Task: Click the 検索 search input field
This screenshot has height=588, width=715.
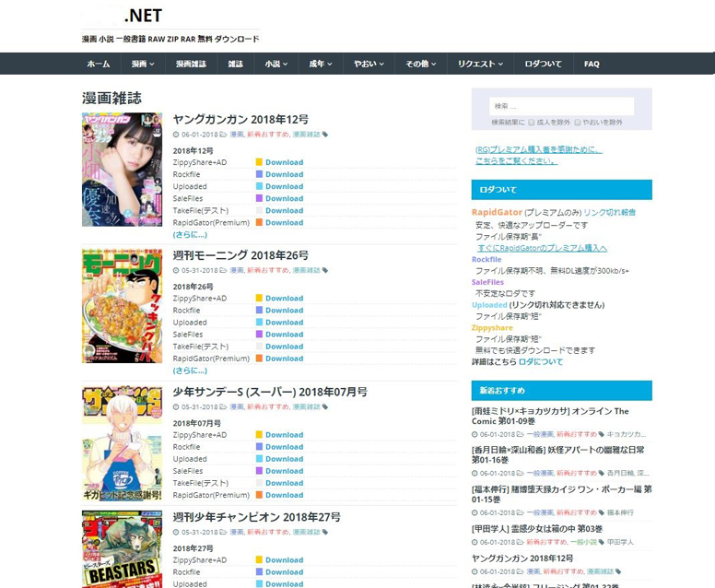Action: click(561, 106)
